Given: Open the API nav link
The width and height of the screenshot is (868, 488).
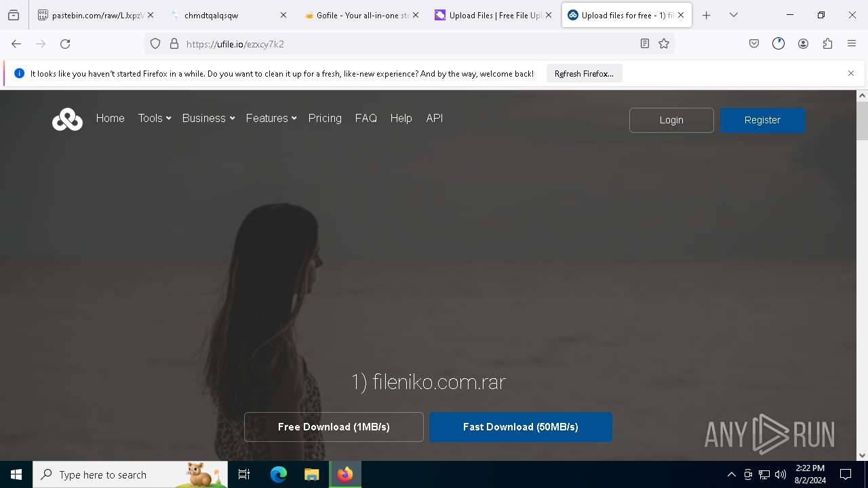Looking at the screenshot, I should pos(434,118).
